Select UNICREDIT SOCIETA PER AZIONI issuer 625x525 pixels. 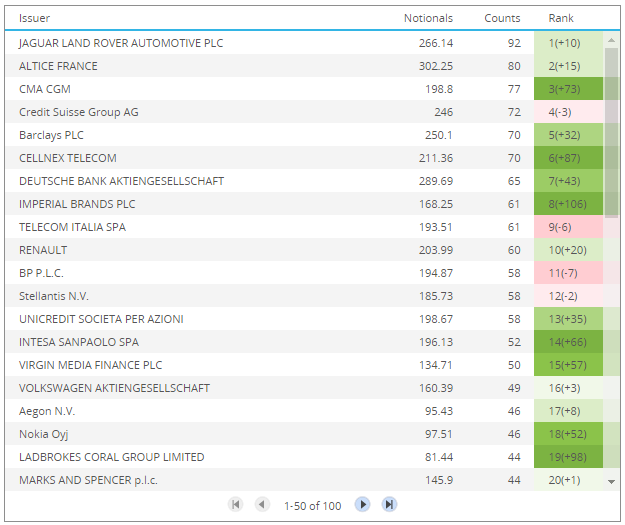[101, 319]
